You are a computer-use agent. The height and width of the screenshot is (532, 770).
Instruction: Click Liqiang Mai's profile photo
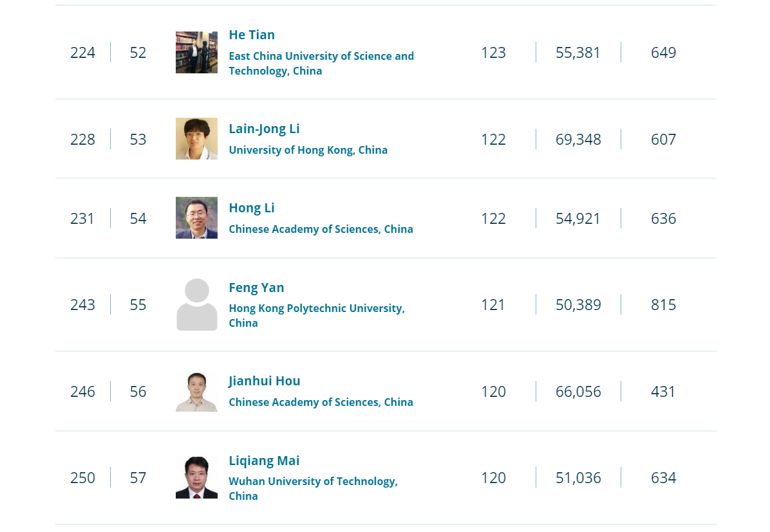(196, 477)
